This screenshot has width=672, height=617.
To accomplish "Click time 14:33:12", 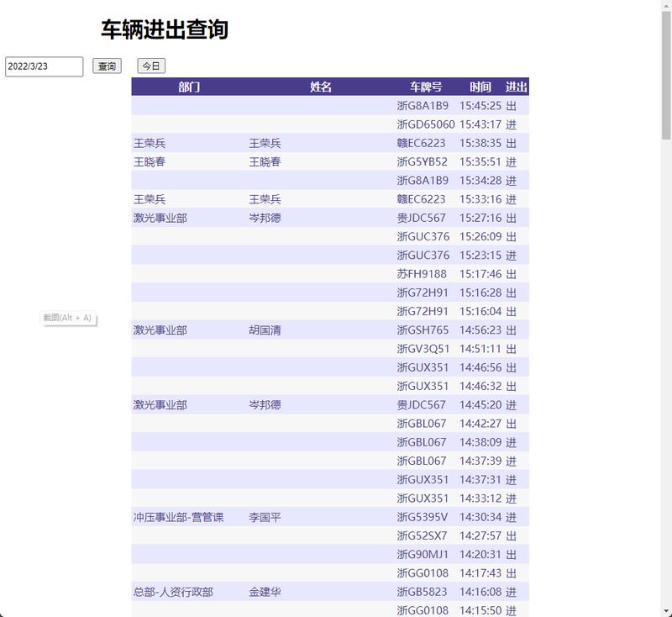I will pos(480,498).
